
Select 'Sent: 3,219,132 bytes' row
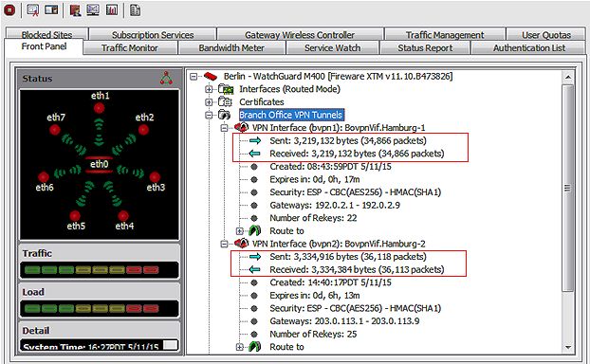[348, 140]
